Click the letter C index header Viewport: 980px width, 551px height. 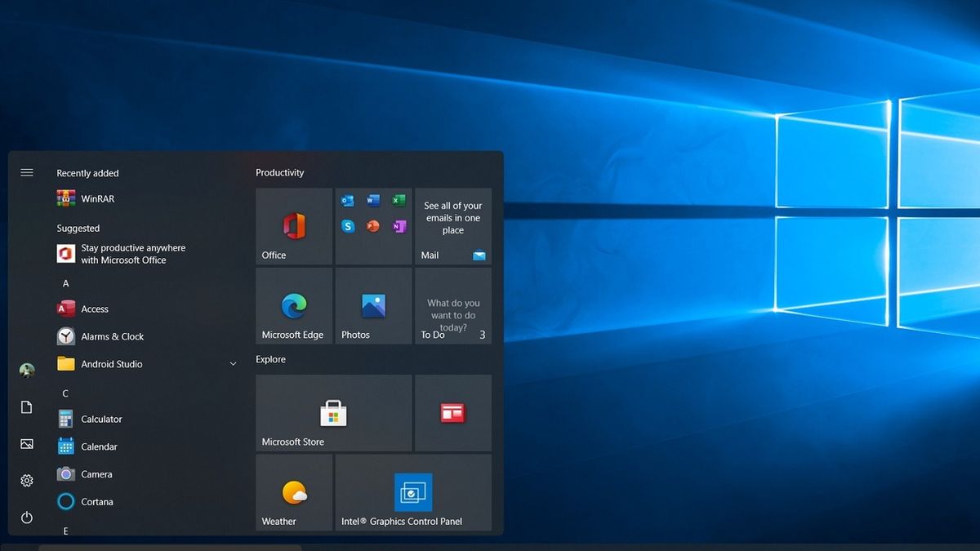66,393
